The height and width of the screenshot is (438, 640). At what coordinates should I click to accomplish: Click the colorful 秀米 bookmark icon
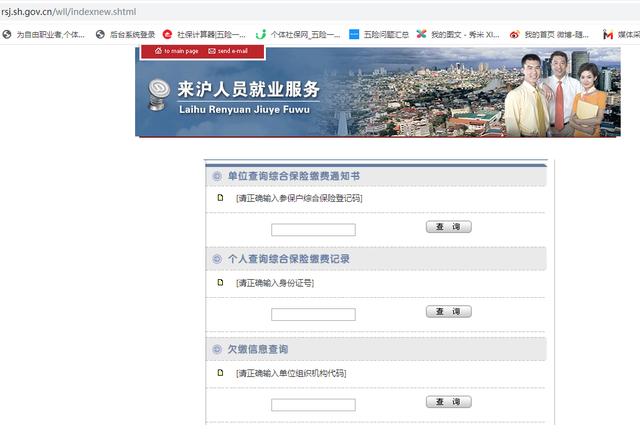click(421, 34)
